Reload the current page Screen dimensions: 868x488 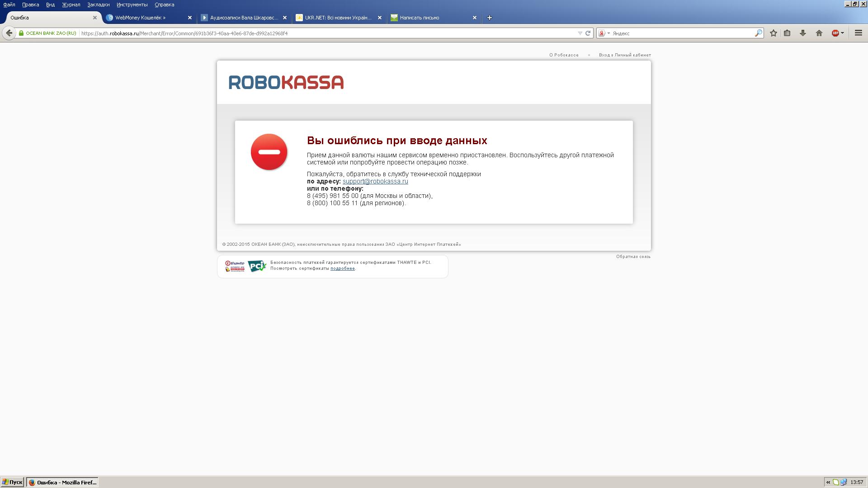(587, 33)
